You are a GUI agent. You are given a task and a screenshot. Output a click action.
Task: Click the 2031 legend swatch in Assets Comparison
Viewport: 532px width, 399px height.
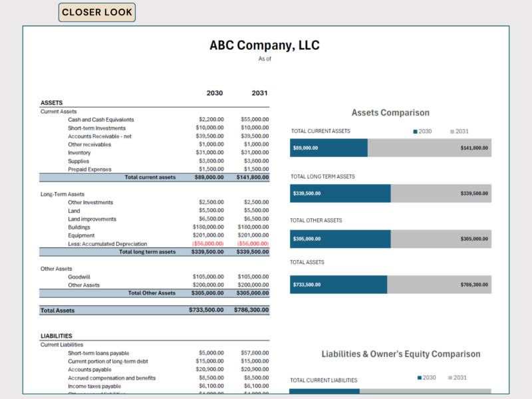pyautogui.click(x=452, y=132)
